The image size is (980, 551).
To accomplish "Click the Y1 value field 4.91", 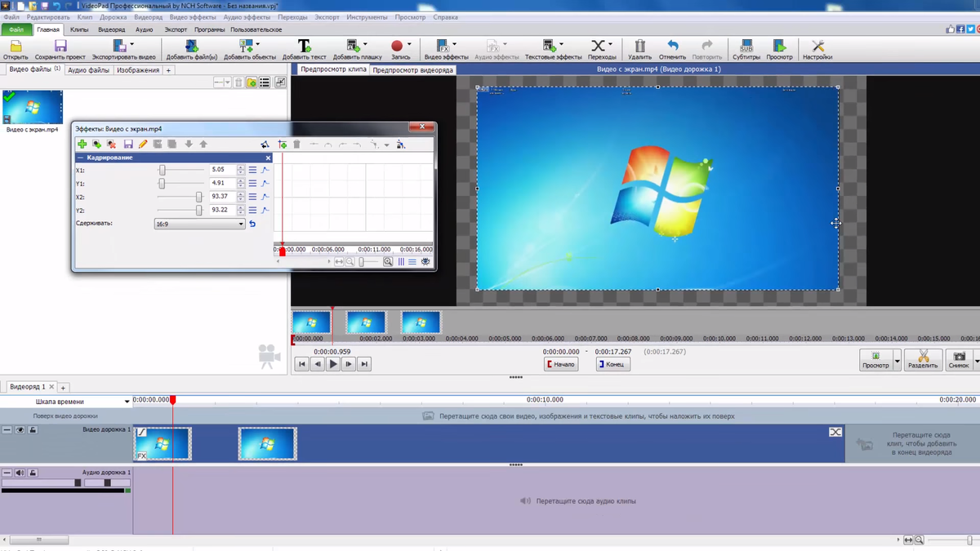I will pos(222,184).
